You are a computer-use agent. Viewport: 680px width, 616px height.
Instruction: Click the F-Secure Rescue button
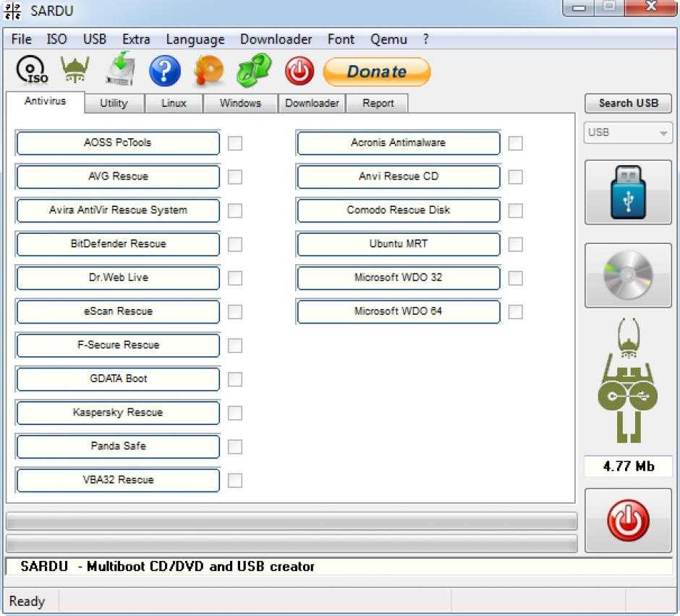click(x=118, y=345)
